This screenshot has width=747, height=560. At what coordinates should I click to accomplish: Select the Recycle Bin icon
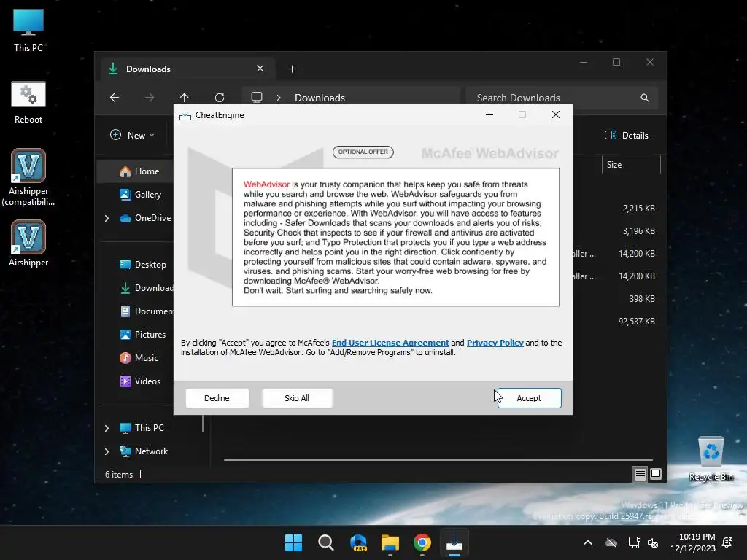[x=711, y=459]
